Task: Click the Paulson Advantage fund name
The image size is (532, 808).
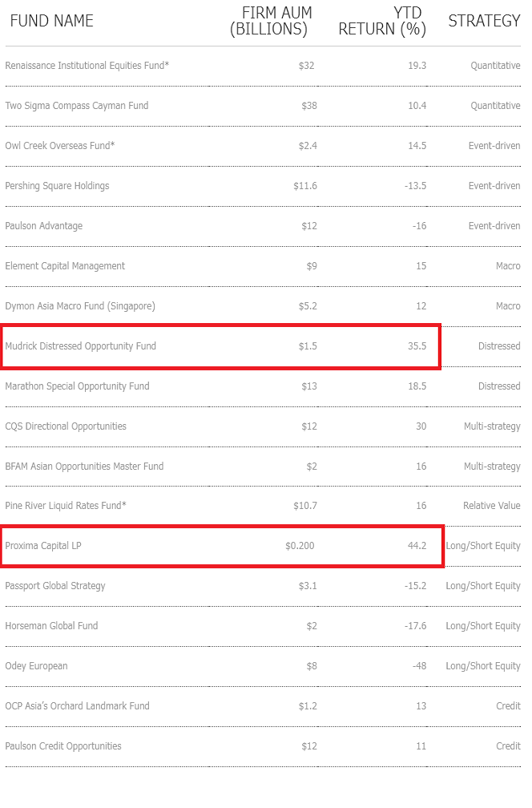Action: click(x=44, y=226)
